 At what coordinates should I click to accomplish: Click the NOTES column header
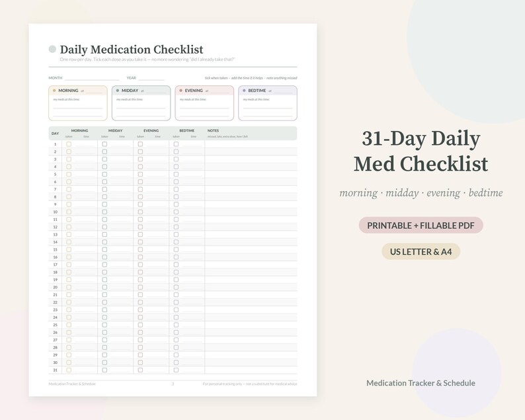pyautogui.click(x=213, y=130)
